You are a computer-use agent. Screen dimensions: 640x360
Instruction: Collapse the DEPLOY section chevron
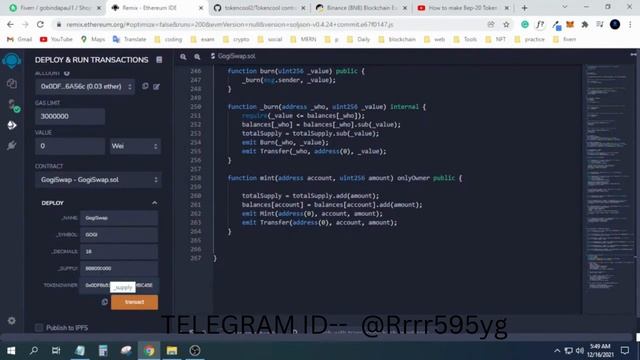[155, 203]
